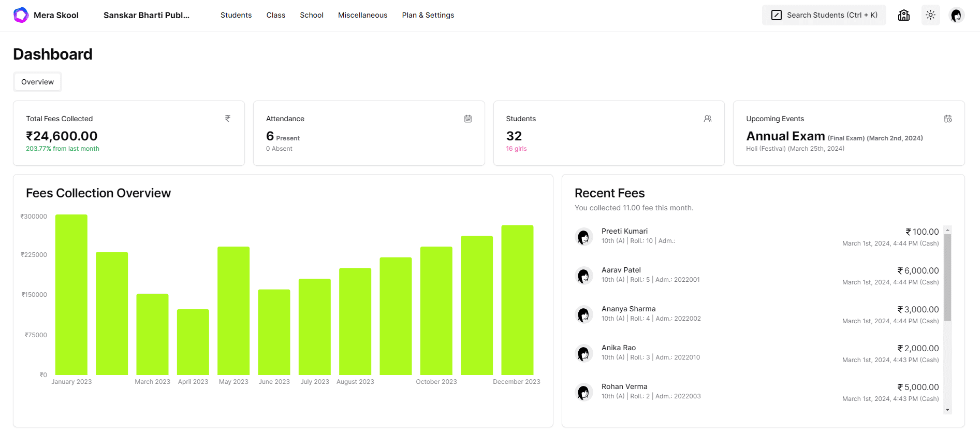Screen dimensions: 980x431
Task: Click the Search Students search box
Action: click(x=824, y=15)
